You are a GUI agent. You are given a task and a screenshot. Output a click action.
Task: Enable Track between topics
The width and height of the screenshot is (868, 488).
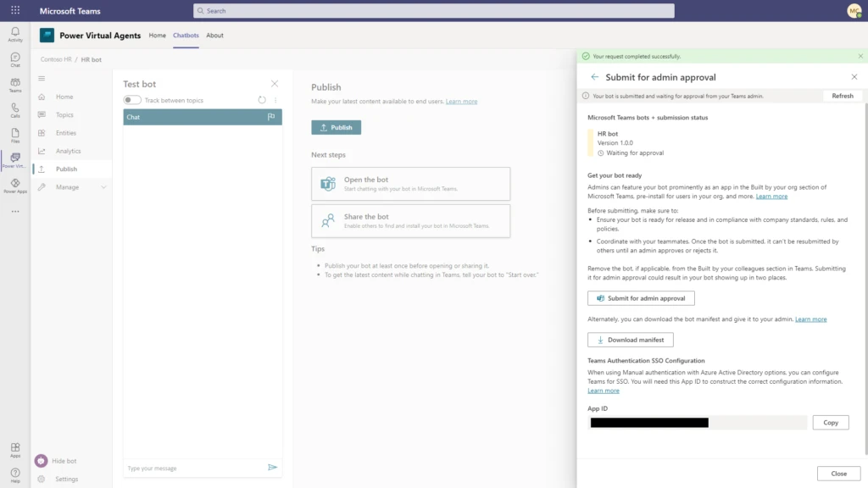[x=131, y=99]
